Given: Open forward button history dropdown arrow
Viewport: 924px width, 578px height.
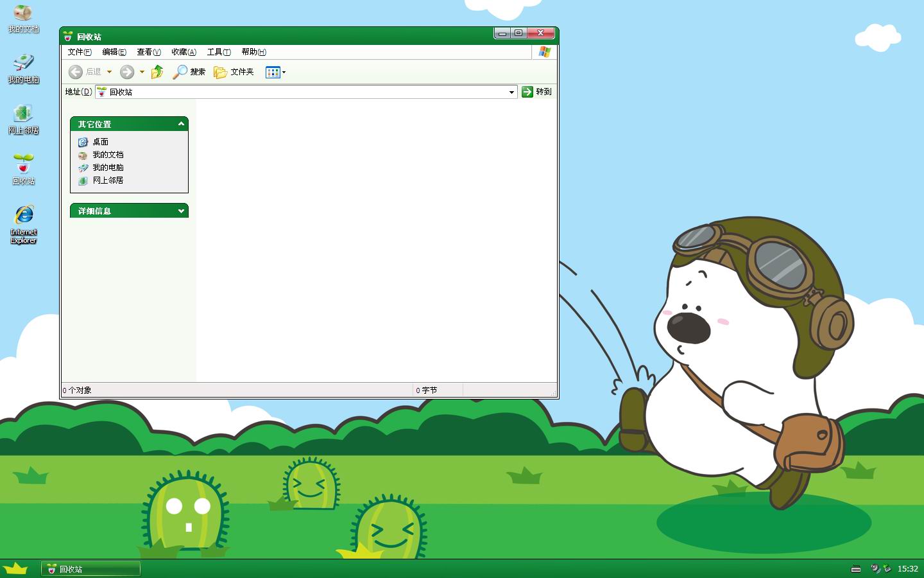Looking at the screenshot, I should click(142, 72).
